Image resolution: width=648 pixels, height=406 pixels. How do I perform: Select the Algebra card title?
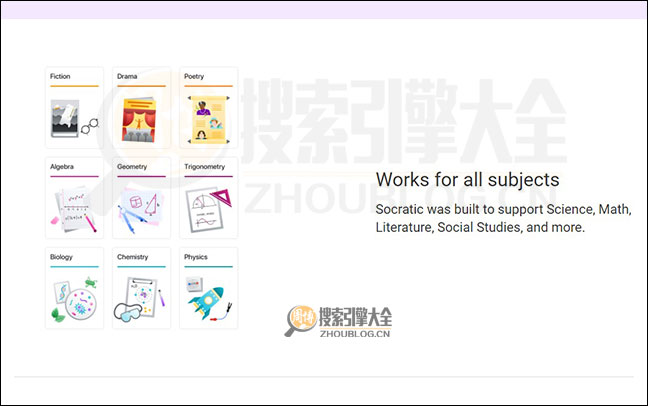[62, 167]
